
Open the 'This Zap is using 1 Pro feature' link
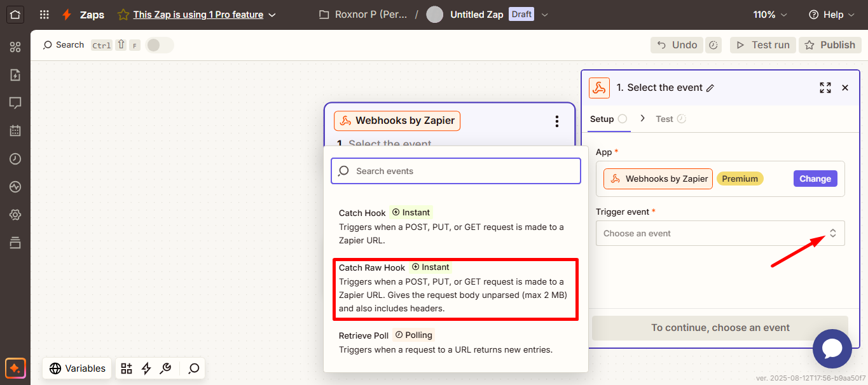click(198, 15)
